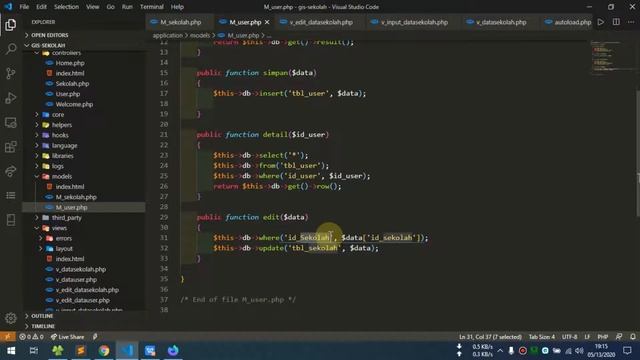Open Google Chrome from the taskbar

click(104, 351)
